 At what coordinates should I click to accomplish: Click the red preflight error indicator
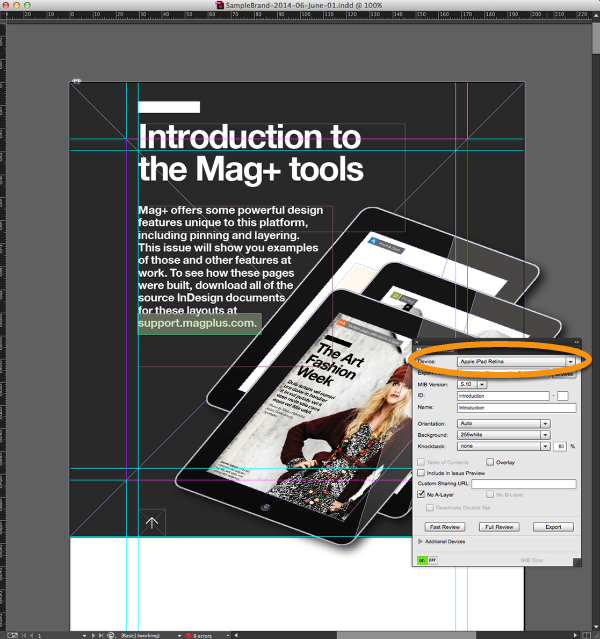click(x=188, y=635)
